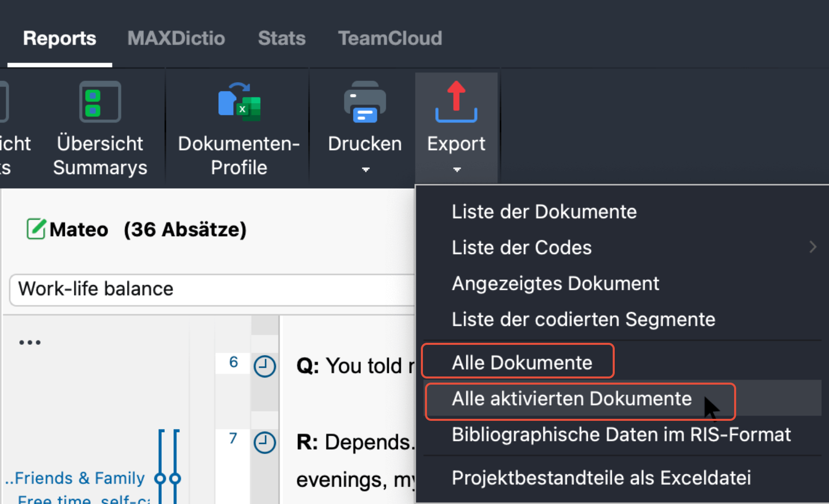Open Dokumenten-Profile icon

[239, 102]
